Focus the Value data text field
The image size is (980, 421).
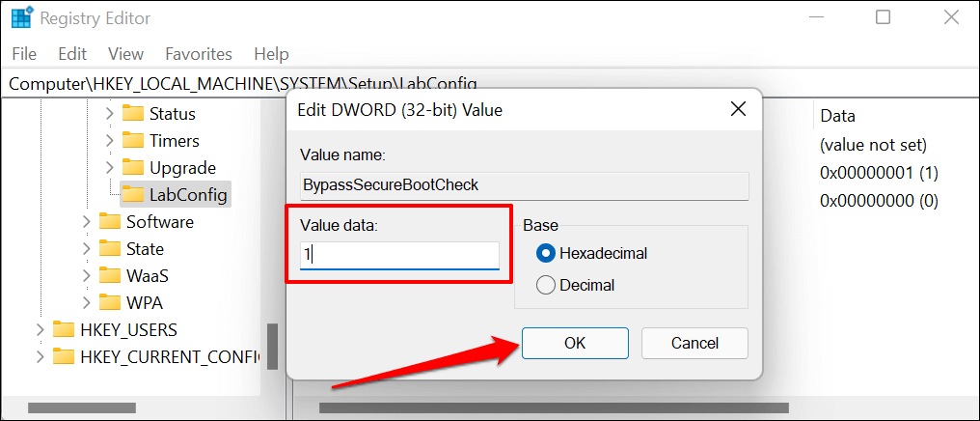(x=399, y=255)
